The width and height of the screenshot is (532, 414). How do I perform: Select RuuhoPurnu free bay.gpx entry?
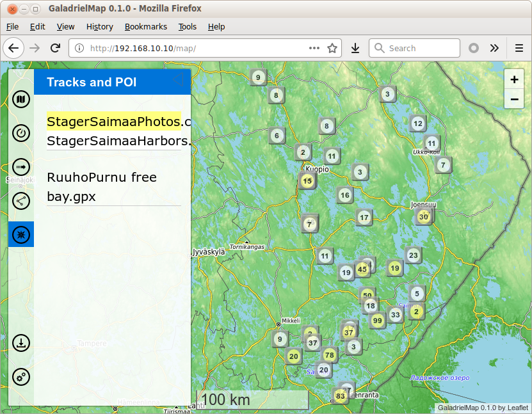coord(114,187)
